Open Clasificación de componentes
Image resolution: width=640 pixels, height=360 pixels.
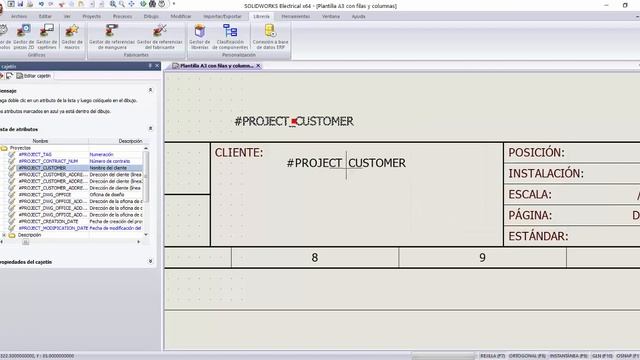tap(230, 37)
